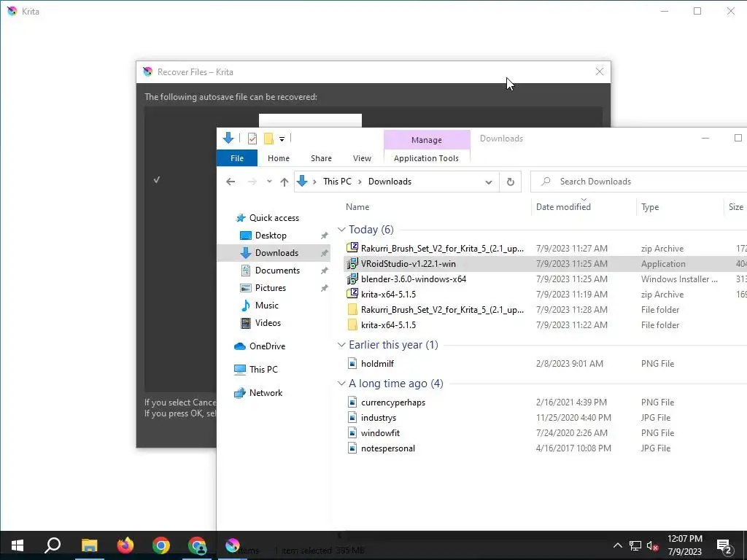Open the Home ribbon tab
This screenshot has width=747, height=560.
278,158
